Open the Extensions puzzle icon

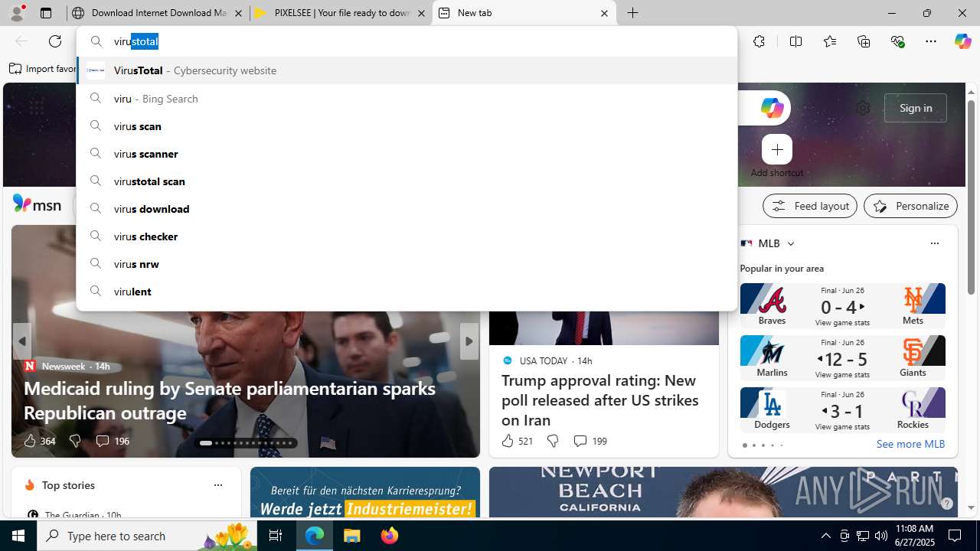[759, 41]
